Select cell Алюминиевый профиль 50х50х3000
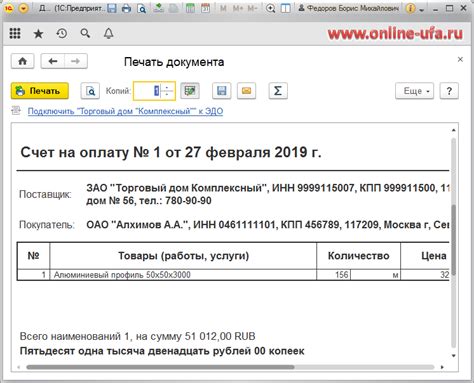Image resolution: width=474 pixels, height=383 pixels. click(x=183, y=275)
